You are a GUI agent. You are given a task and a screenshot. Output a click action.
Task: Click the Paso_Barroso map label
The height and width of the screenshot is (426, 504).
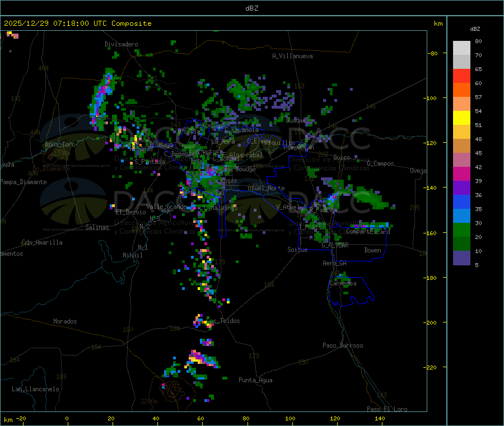click(x=343, y=345)
